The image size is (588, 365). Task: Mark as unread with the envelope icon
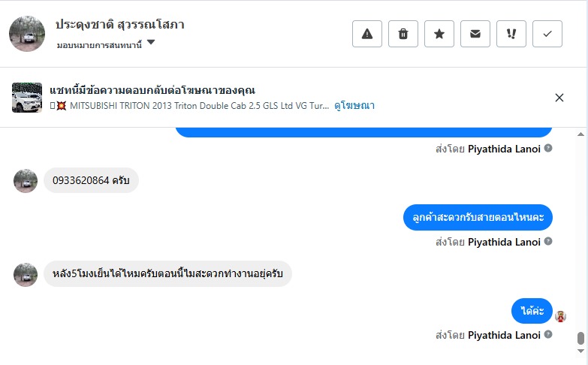[x=475, y=34]
